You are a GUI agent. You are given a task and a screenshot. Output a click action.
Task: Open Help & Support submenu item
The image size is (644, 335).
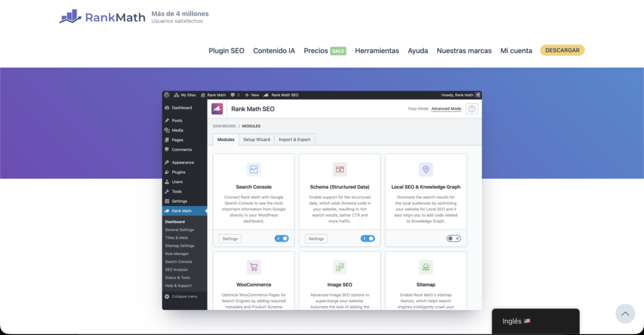click(178, 286)
